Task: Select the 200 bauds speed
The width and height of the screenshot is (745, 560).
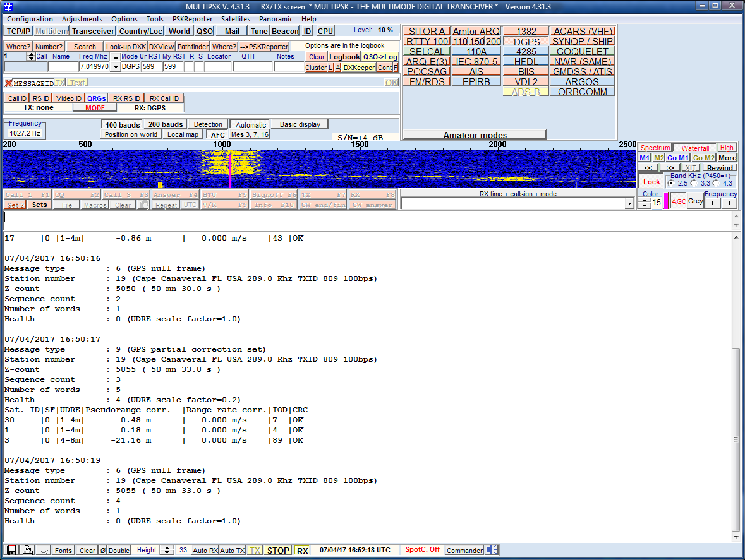Action: point(166,124)
